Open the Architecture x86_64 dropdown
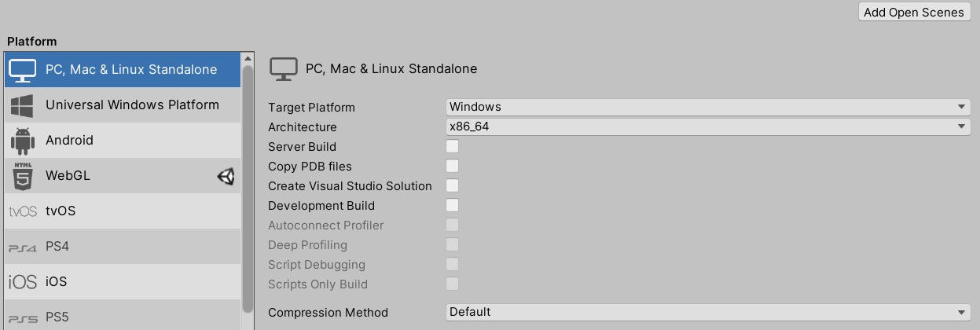Image resolution: width=980 pixels, height=330 pixels. [708, 126]
